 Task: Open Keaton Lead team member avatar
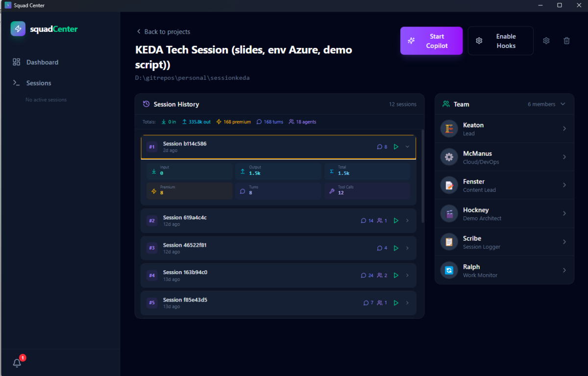pos(449,129)
